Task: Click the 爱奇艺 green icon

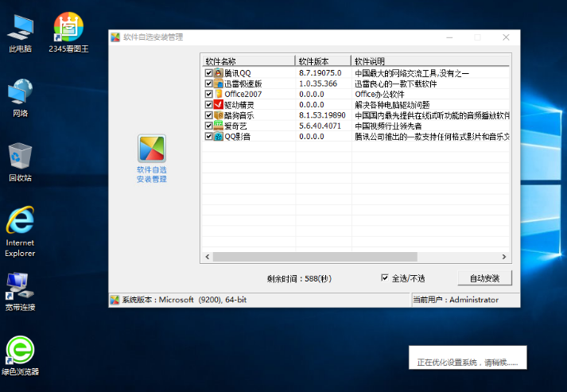Action: point(219,126)
